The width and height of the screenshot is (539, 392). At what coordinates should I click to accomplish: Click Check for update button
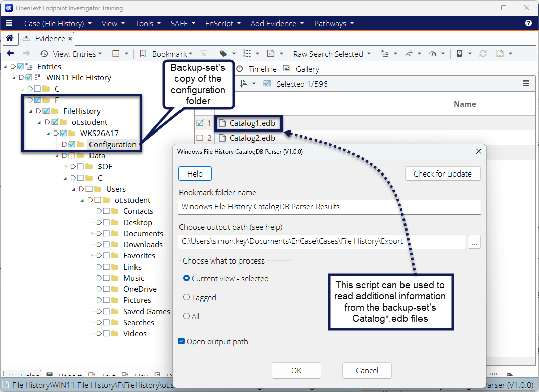442,173
